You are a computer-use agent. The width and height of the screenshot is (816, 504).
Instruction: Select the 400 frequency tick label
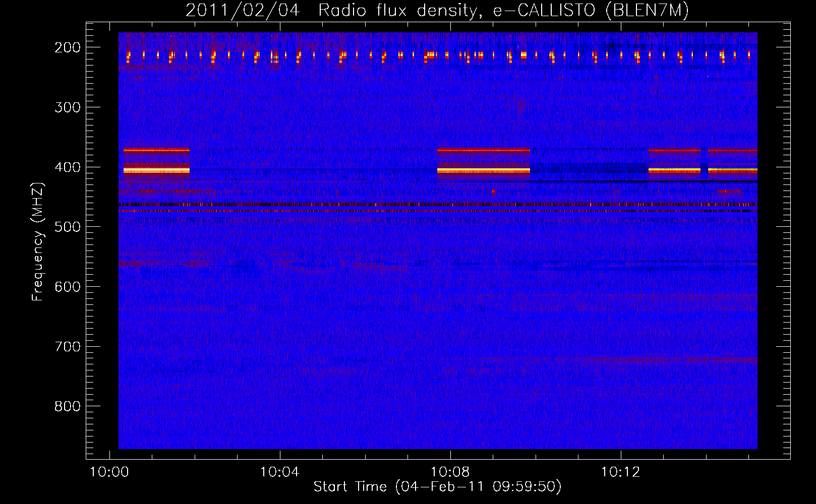pyautogui.click(x=68, y=167)
